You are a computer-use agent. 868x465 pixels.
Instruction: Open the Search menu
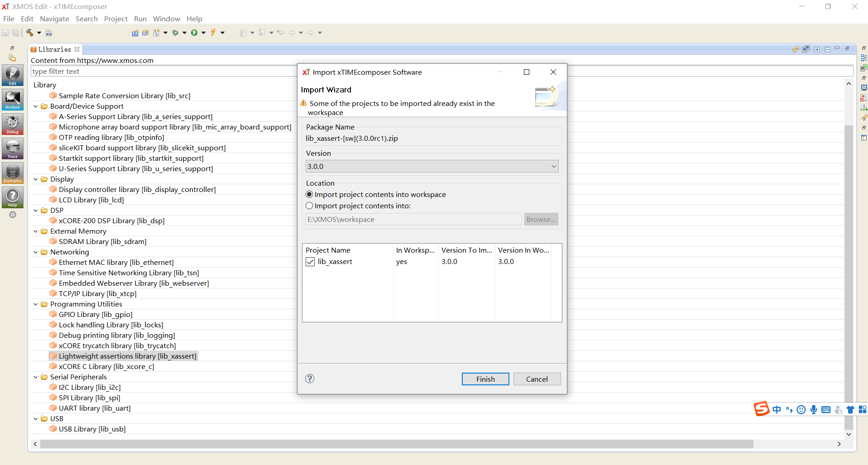pos(86,19)
